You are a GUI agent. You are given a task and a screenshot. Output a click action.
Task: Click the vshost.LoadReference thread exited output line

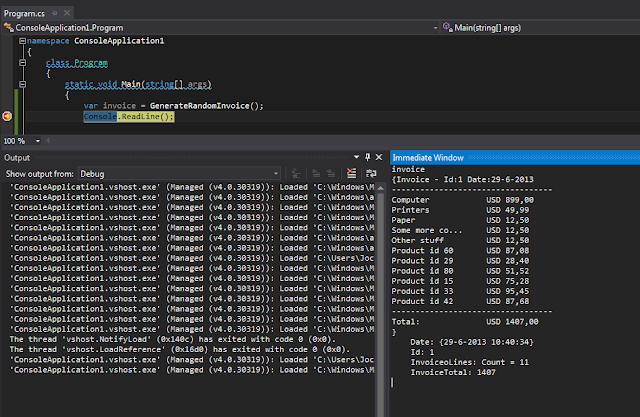[x=180, y=350]
